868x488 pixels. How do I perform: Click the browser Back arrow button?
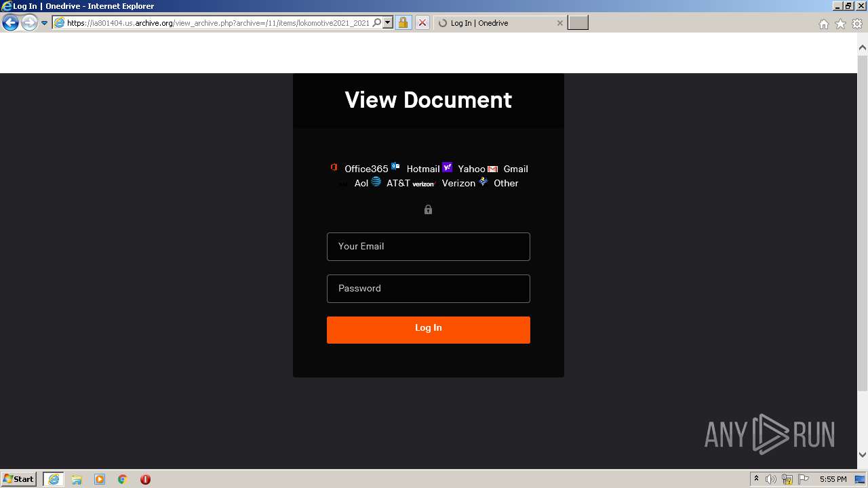[10, 23]
